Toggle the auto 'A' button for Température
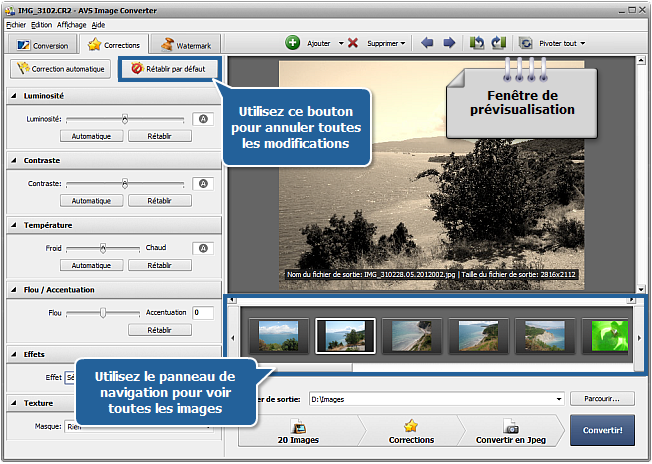The image size is (652, 464). (203, 248)
